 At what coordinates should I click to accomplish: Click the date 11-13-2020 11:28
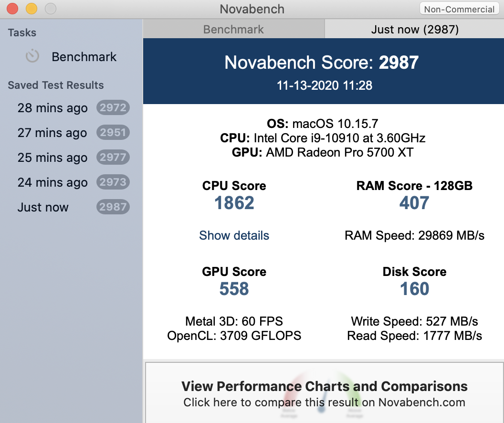click(325, 85)
